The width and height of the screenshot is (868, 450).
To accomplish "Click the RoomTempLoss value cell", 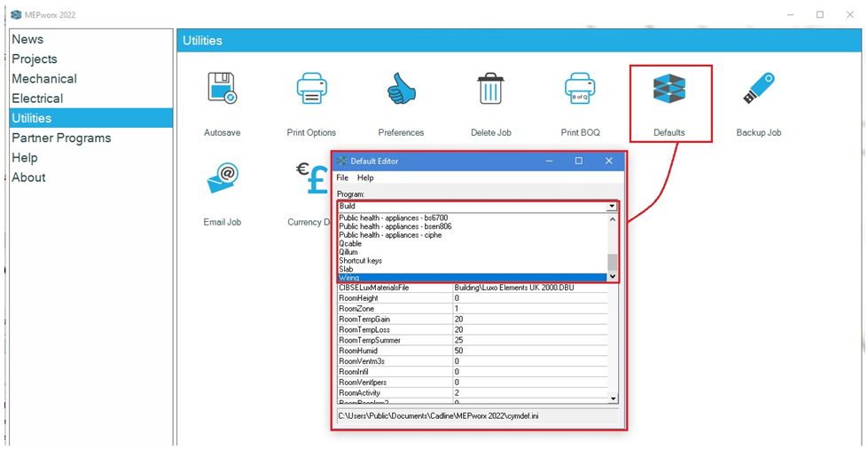I will (x=530, y=330).
